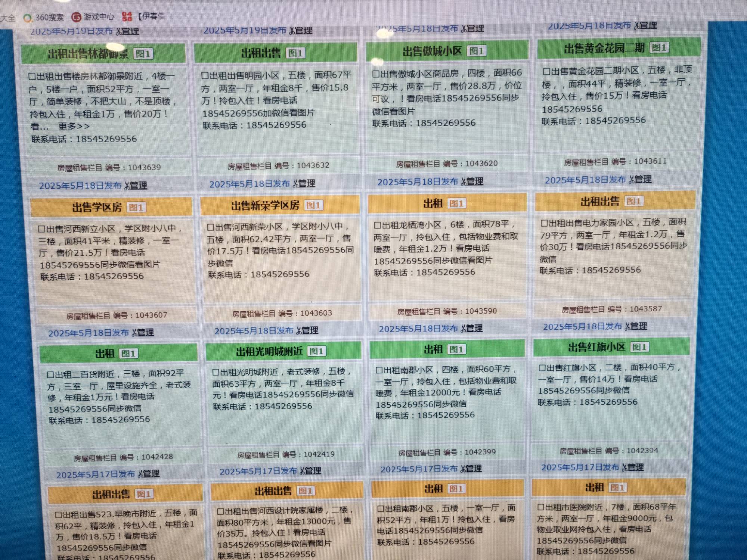This screenshot has height=560, width=747.
Task: Open the 出售学区房 listing title
Action: click(97, 208)
